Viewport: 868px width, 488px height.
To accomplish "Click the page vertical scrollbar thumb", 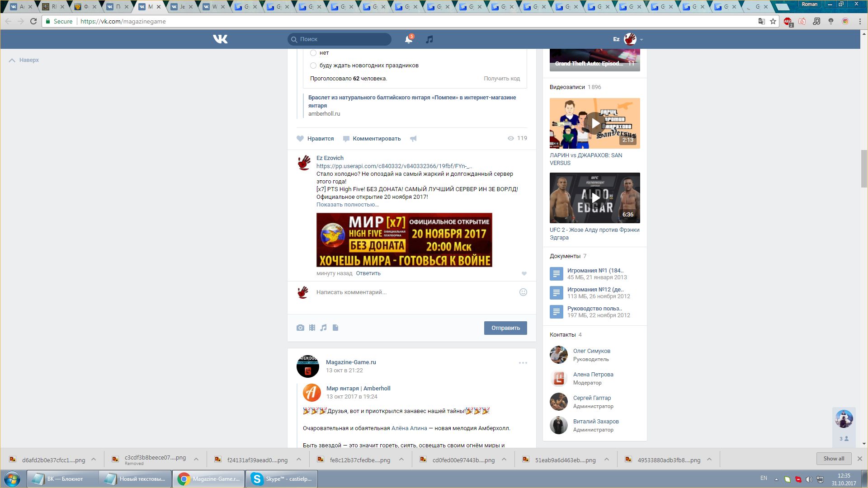I will pyautogui.click(x=864, y=169).
